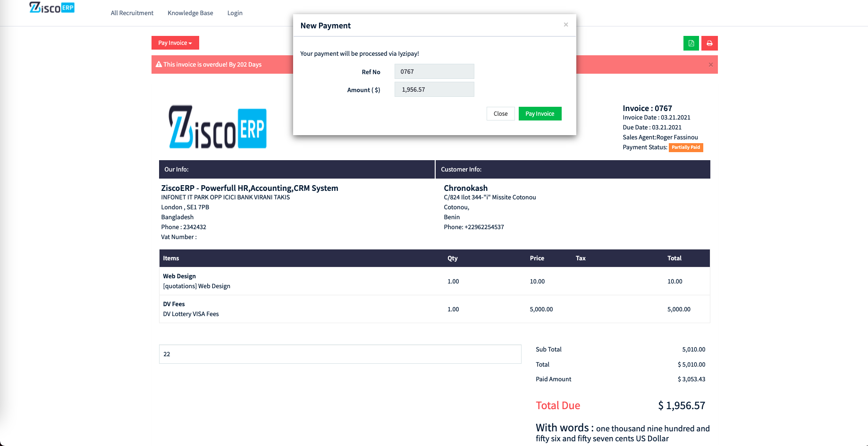Click the Amount ($) input field

tap(434, 89)
